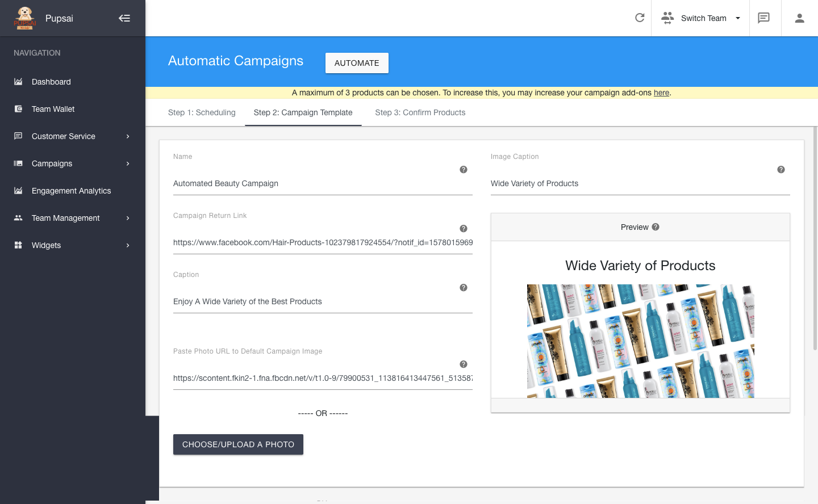The image size is (818, 504).
Task: Expand the Customer Service menu
Action: [73, 136]
